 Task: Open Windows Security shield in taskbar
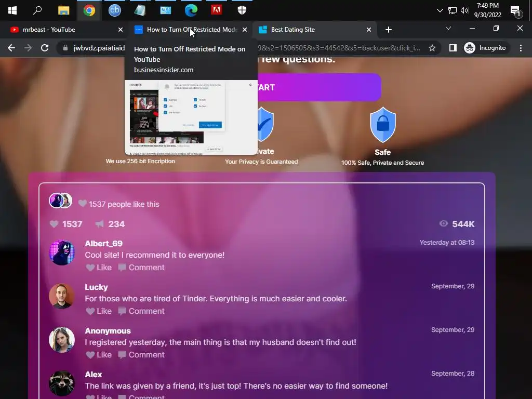(242, 10)
